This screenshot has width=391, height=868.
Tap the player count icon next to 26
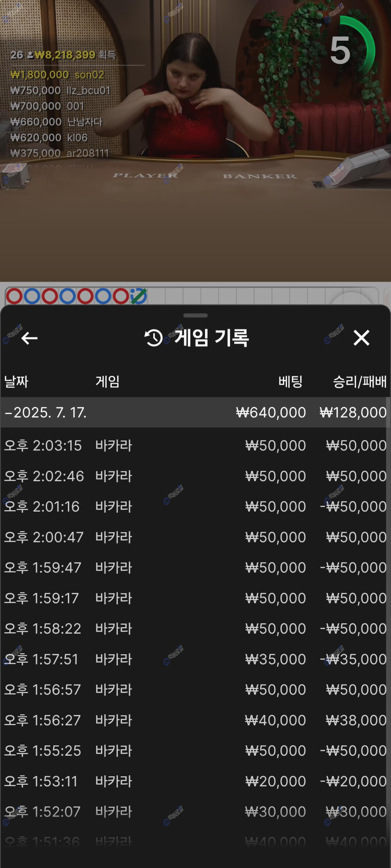tap(30, 55)
